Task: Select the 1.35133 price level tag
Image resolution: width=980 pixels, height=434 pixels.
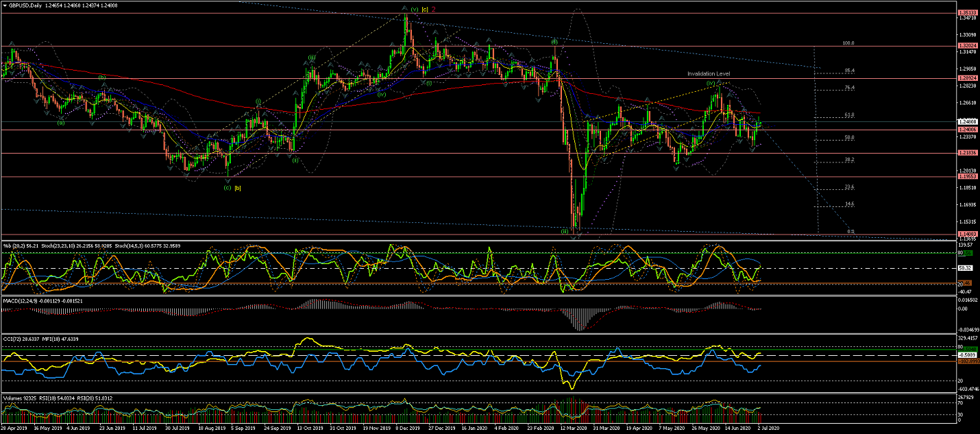Action: [968, 13]
